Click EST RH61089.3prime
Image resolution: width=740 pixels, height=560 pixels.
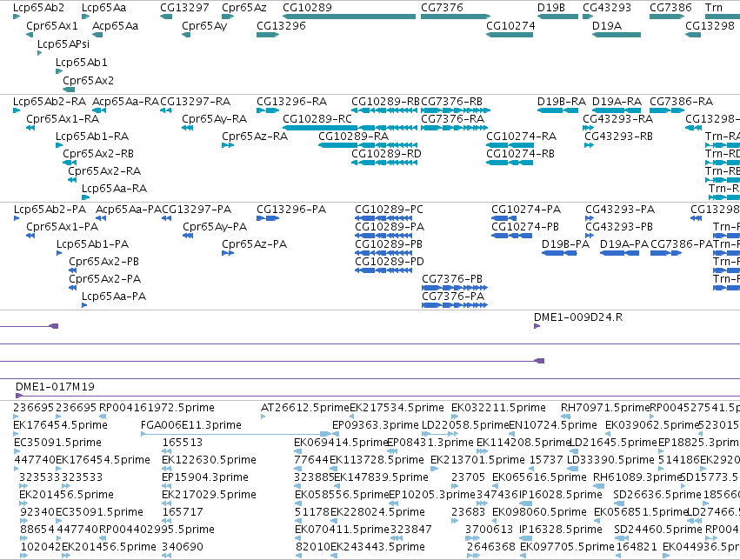tap(599, 486)
